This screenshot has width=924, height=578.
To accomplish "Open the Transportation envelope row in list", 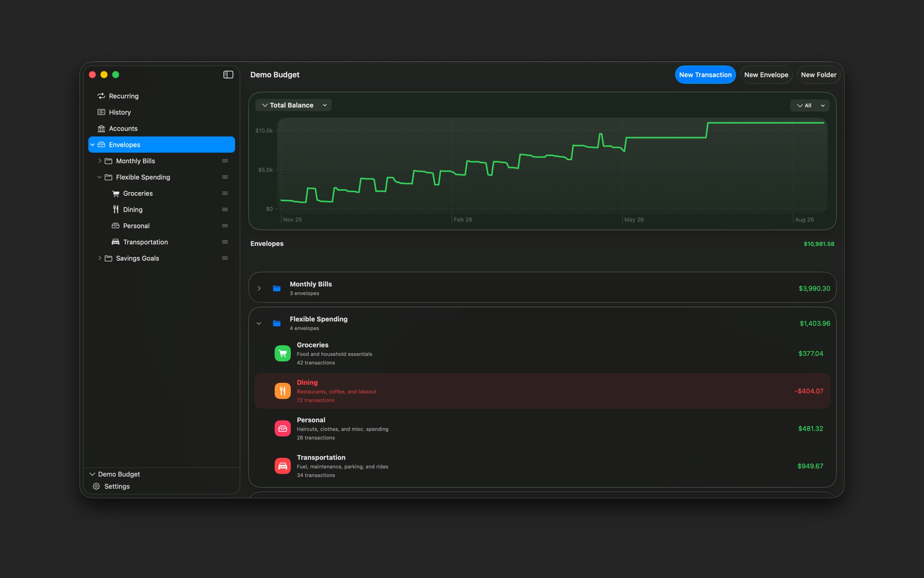I will (x=542, y=466).
